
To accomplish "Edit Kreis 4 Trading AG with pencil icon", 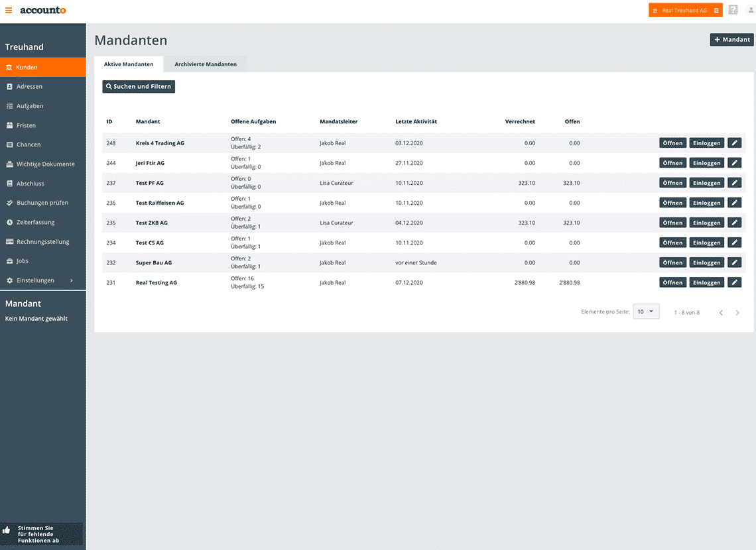I will point(734,143).
